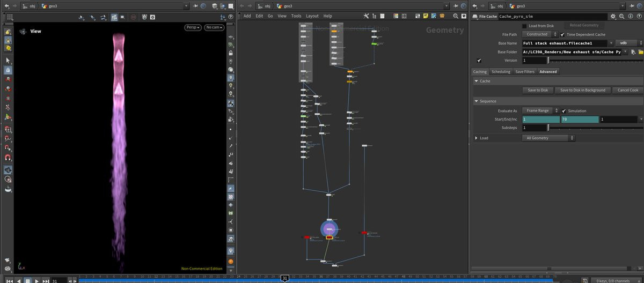The width and height of the screenshot is (644, 283).
Task: Enable the Load from Disk checkbox
Action: 524,26
